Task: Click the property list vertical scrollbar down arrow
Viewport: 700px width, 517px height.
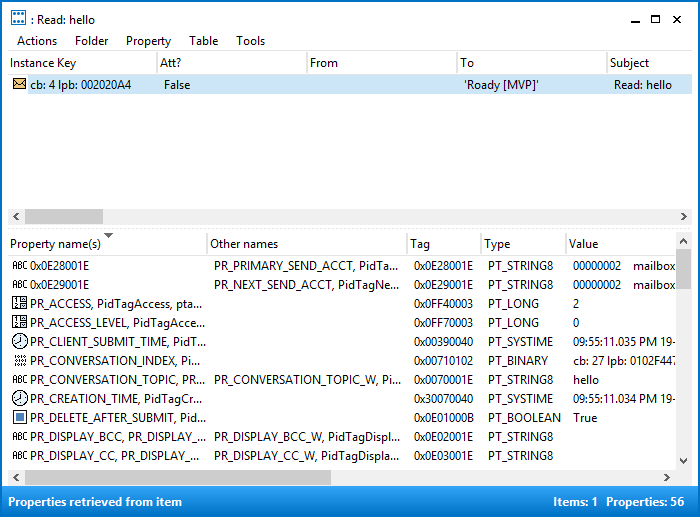Action: (683, 461)
